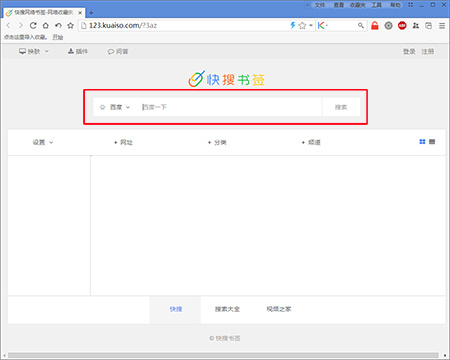
Task: Switch to list view
Action: [432, 142]
